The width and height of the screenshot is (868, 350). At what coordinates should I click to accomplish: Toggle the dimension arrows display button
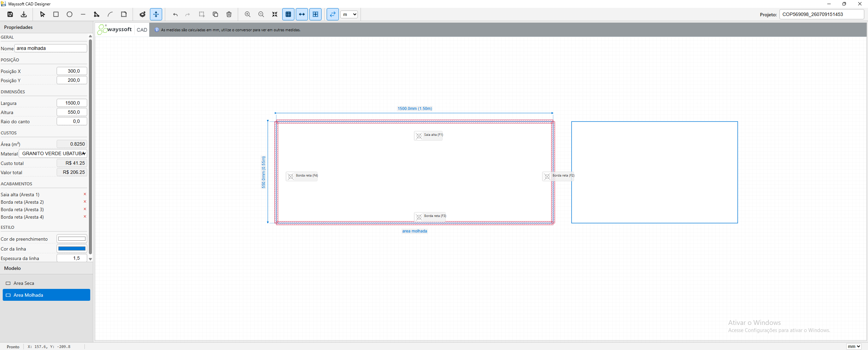tap(302, 14)
